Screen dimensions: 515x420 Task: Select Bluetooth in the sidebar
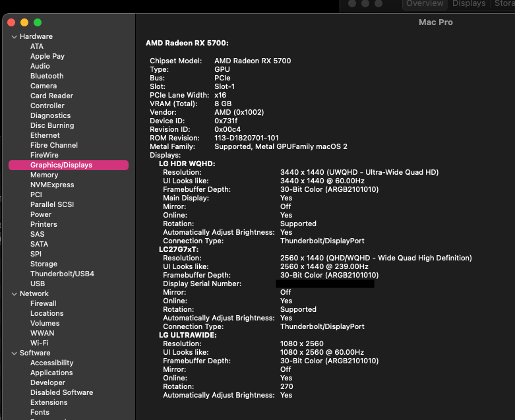47,76
